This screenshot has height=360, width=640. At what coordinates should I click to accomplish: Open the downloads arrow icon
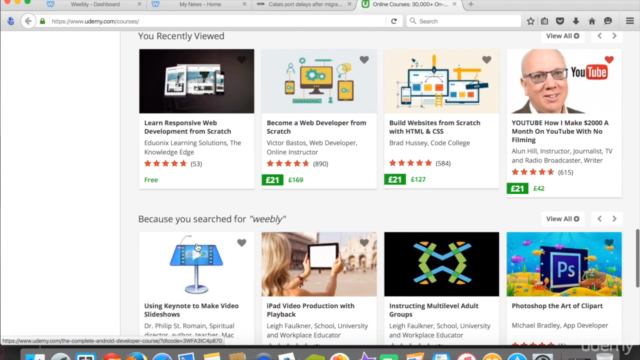coord(576,21)
